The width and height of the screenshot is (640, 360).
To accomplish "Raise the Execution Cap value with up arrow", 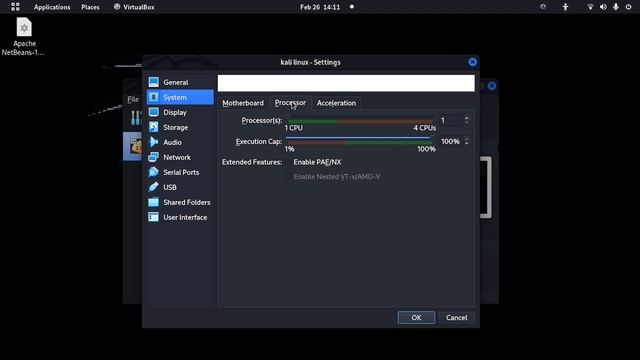I will click(x=466, y=139).
